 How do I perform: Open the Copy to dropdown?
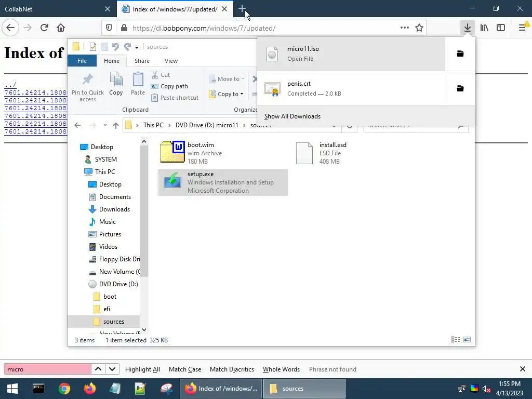pos(227,94)
